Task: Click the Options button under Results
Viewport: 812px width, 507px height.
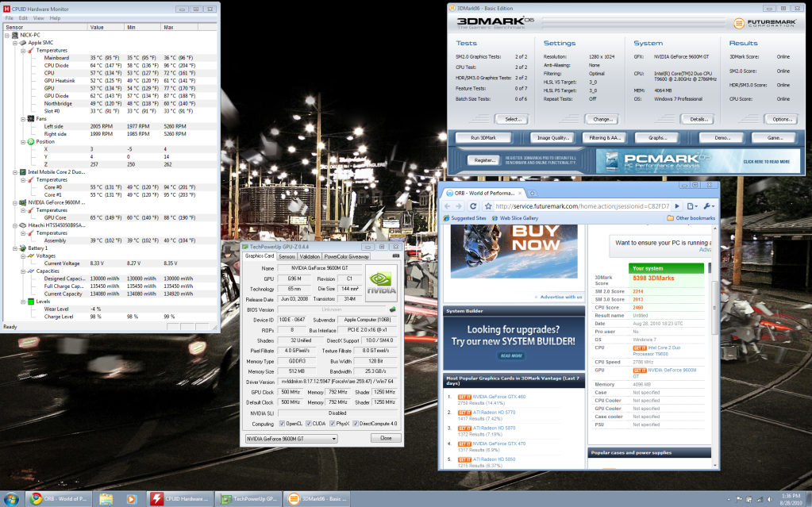Action: (782, 119)
